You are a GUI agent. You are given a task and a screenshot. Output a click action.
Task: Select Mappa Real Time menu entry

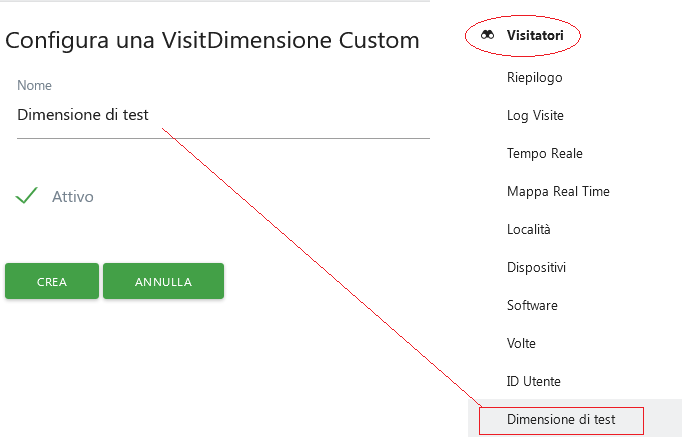click(x=558, y=191)
